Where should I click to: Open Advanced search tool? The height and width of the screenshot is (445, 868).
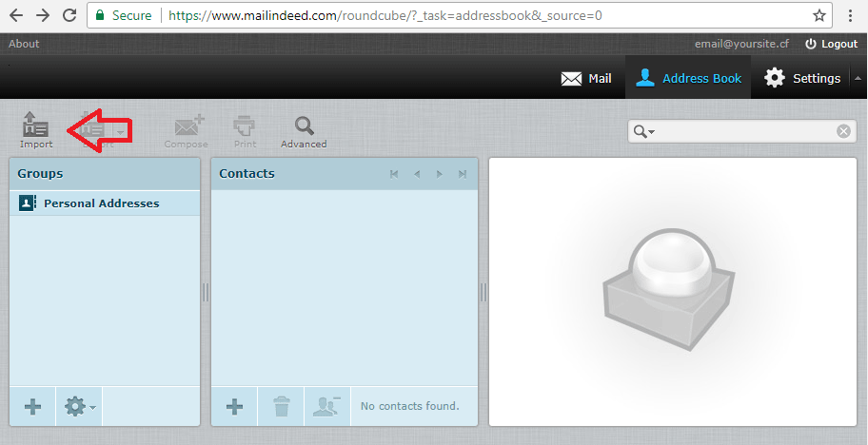click(304, 133)
